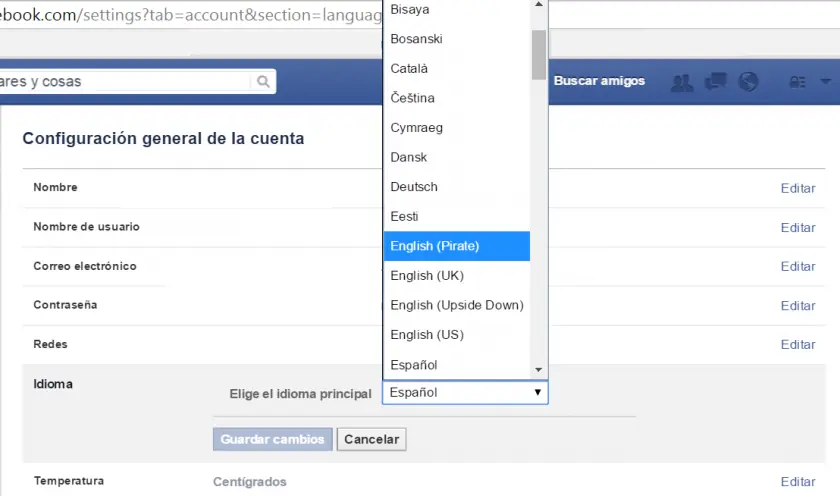Click the Correo electrónico row label

coord(85,266)
